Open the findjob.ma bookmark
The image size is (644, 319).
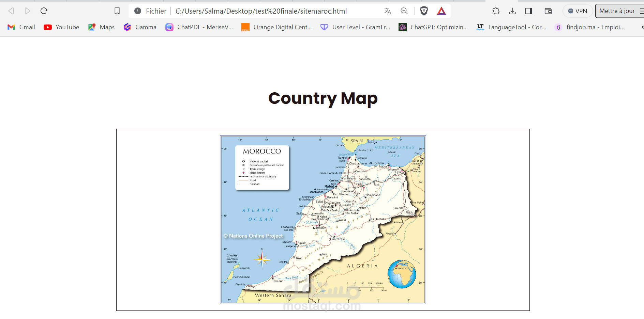pyautogui.click(x=589, y=27)
